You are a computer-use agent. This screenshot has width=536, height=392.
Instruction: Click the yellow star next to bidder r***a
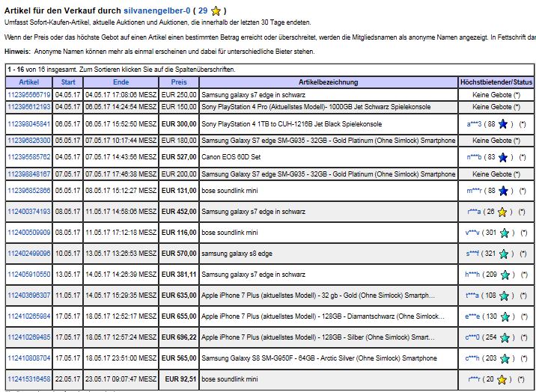[x=502, y=212]
